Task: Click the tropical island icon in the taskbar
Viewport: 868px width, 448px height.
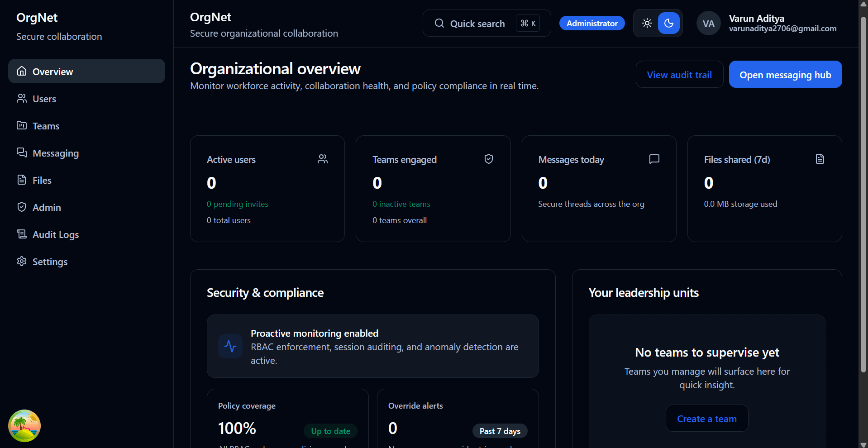Action: point(24,425)
